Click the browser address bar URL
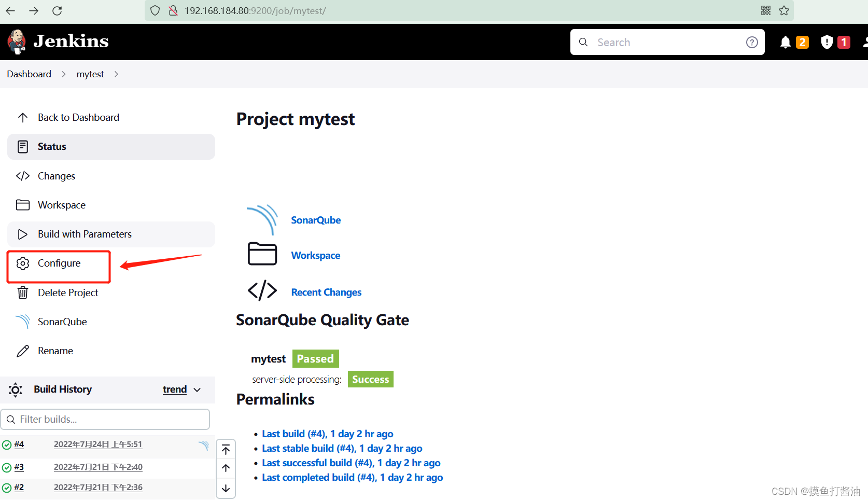This screenshot has width=868, height=501. point(255,10)
